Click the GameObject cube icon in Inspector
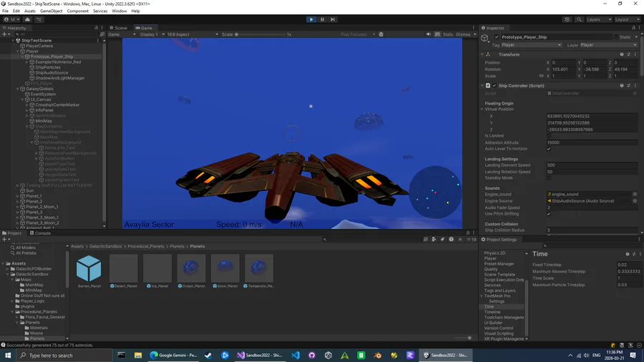This screenshot has width=644, height=362. [485, 38]
